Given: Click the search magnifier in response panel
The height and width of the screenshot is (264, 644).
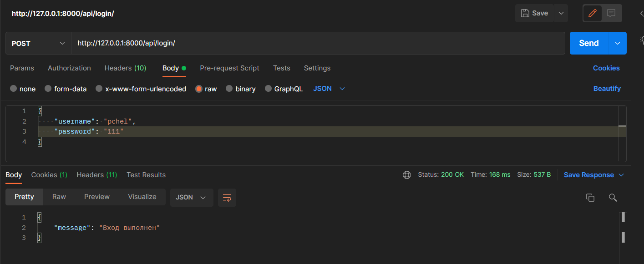Looking at the screenshot, I should 613,198.
